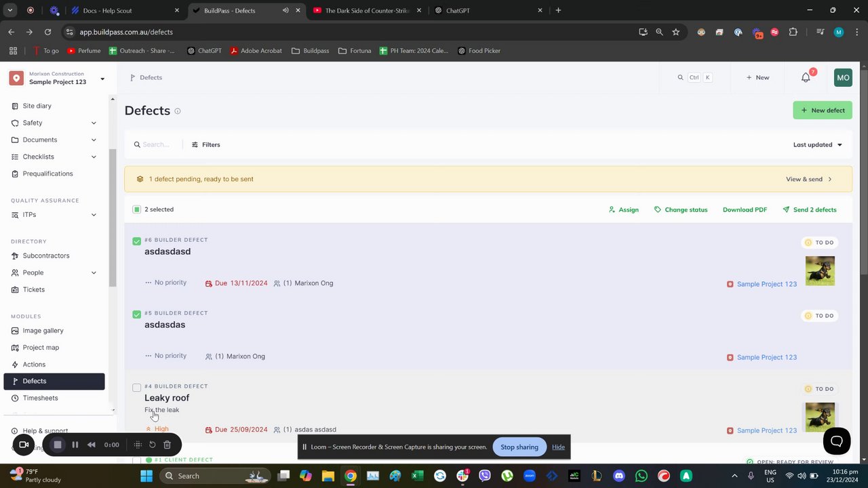Expand the Checklists menu chevron

94,157
